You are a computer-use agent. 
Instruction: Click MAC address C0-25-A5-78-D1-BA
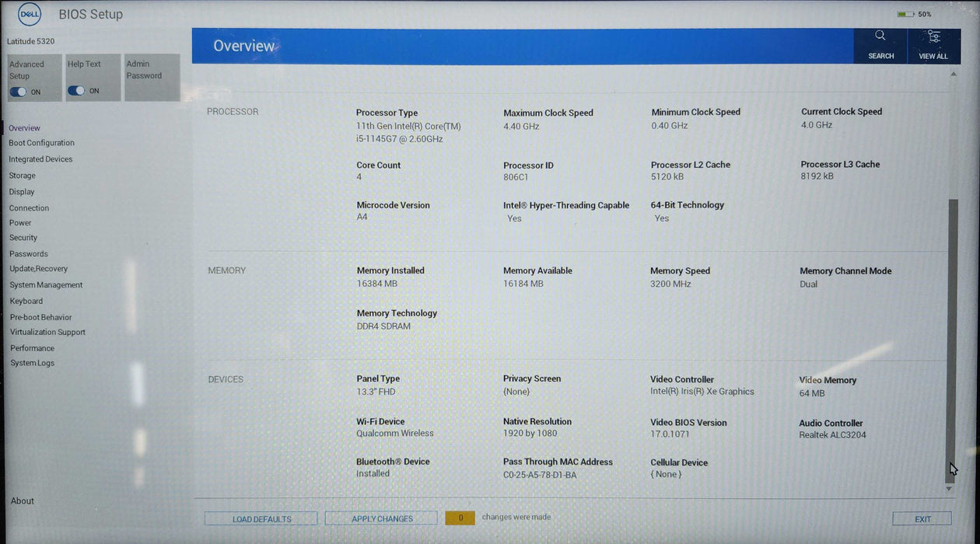pyautogui.click(x=540, y=475)
